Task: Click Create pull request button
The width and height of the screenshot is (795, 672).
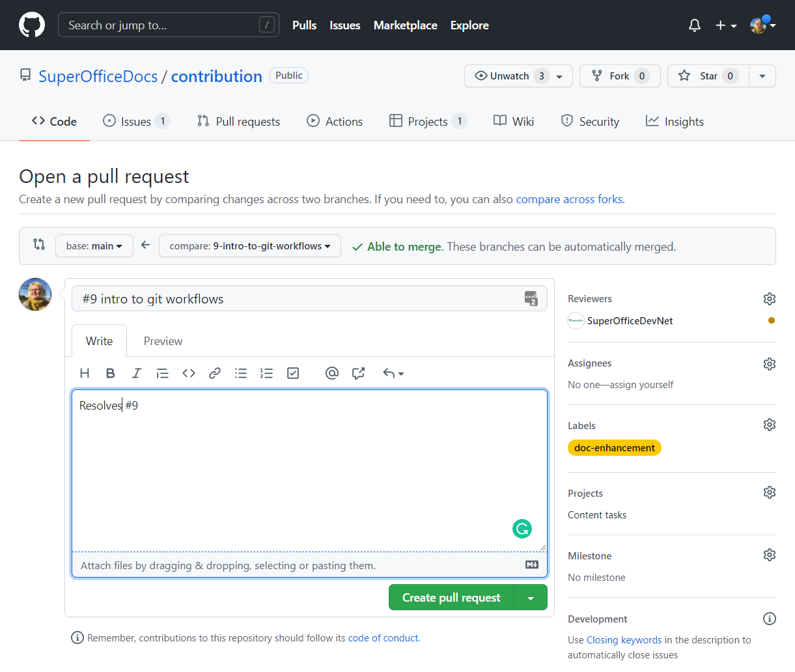Action: pyautogui.click(x=451, y=598)
